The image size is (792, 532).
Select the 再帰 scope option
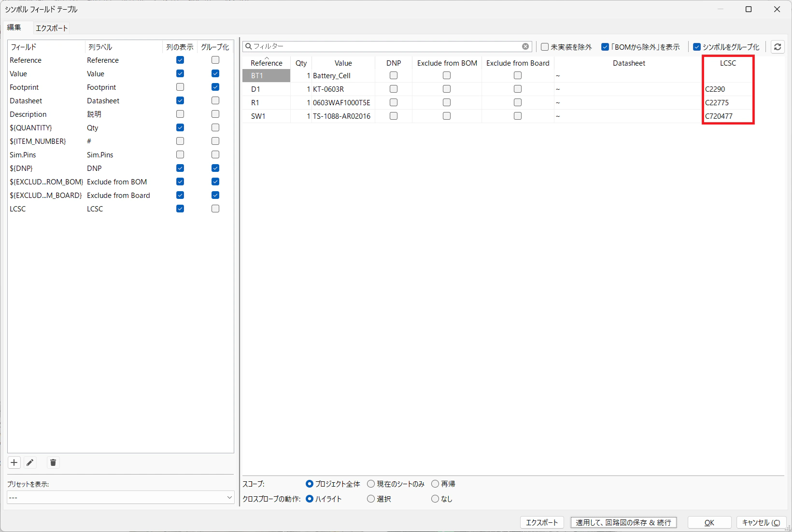pyautogui.click(x=443, y=484)
